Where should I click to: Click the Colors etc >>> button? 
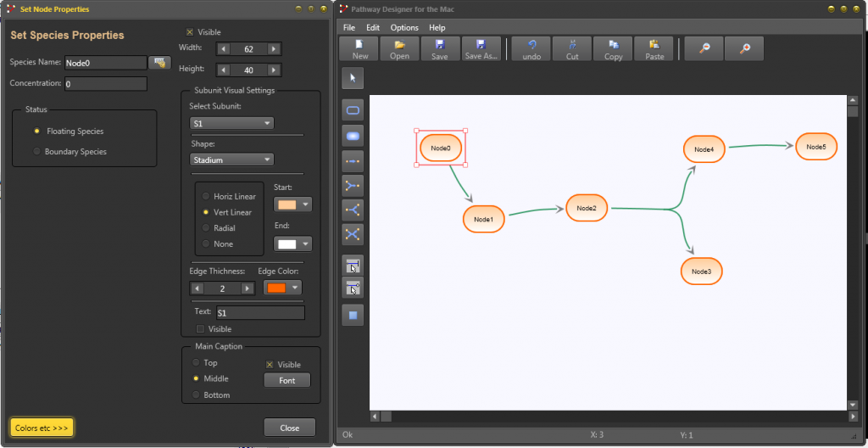42,428
